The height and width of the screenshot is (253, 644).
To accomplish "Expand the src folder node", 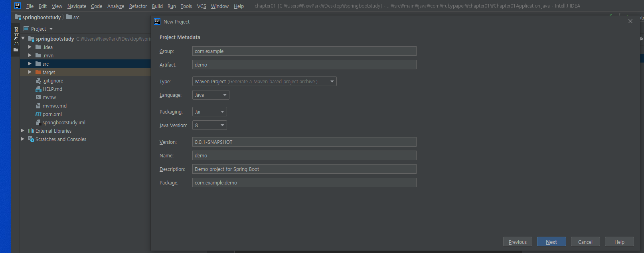I will coord(30,64).
